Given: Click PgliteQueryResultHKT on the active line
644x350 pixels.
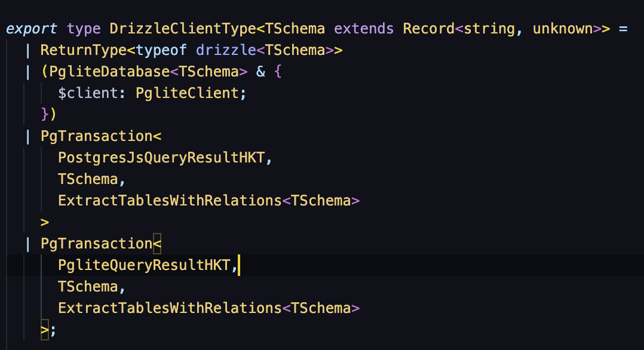Looking at the screenshot, I should (145, 265).
